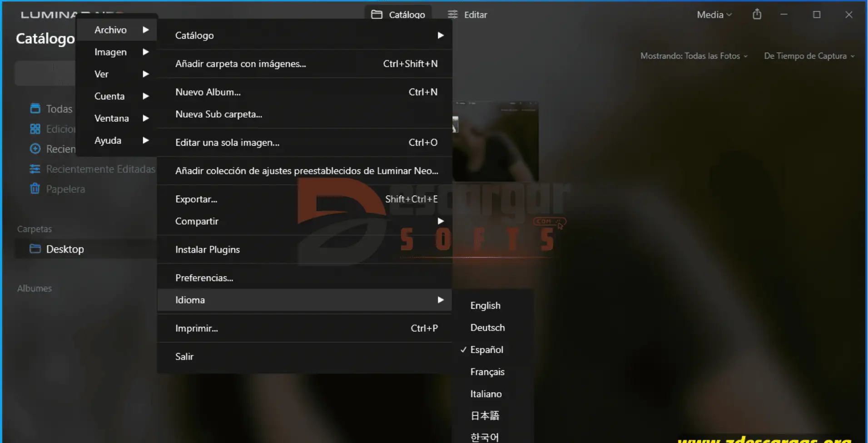Select Español language option
Viewport: 868px width, 443px height.
coord(486,349)
